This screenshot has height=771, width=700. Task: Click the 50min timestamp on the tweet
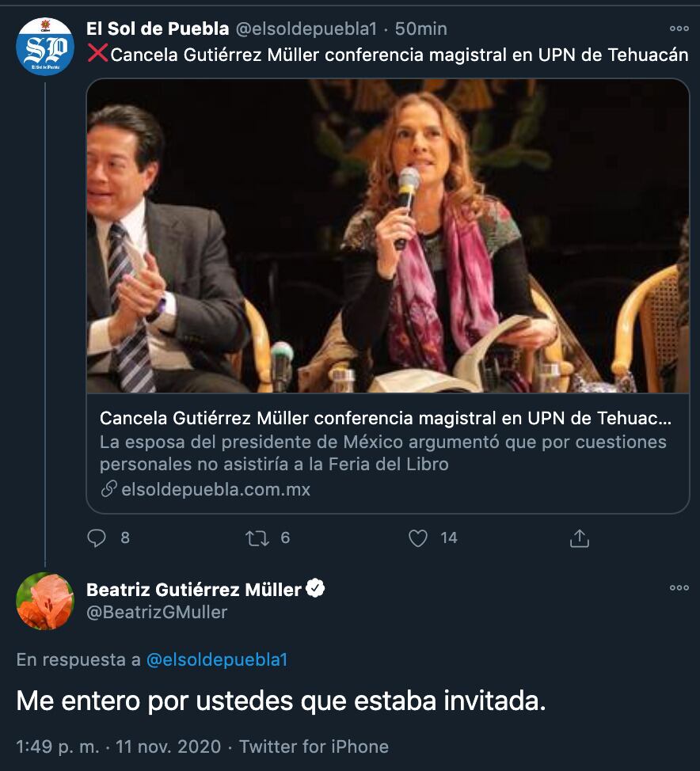click(x=424, y=26)
